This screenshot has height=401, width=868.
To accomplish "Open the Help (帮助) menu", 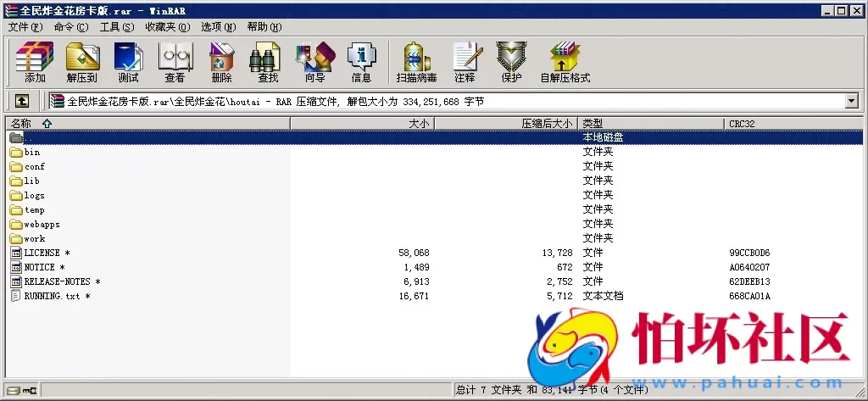I will pyautogui.click(x=264, y=27).
